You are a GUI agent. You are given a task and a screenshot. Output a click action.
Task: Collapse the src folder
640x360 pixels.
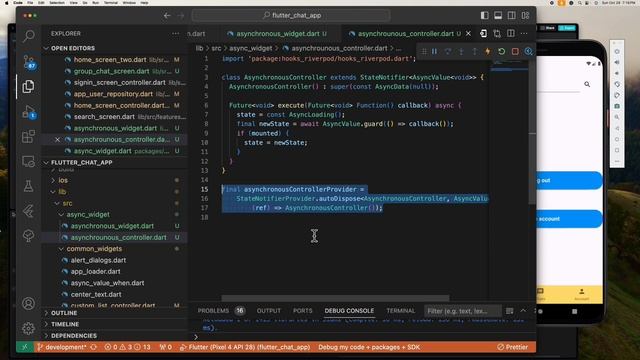pos(67,203)
